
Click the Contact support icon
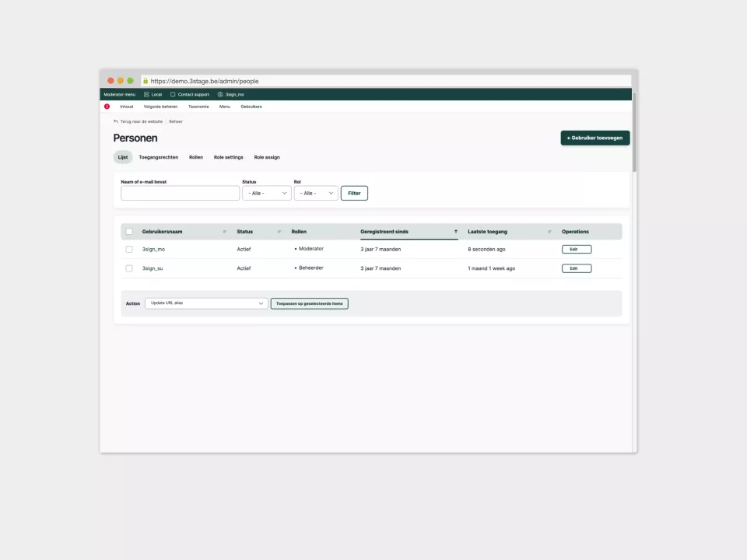(173, 94)
